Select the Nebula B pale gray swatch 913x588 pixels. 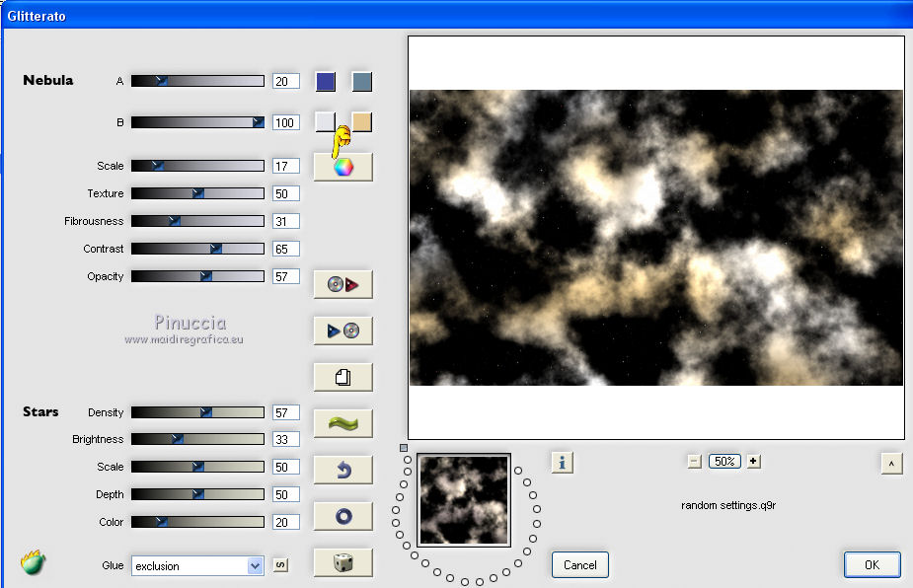326,122
